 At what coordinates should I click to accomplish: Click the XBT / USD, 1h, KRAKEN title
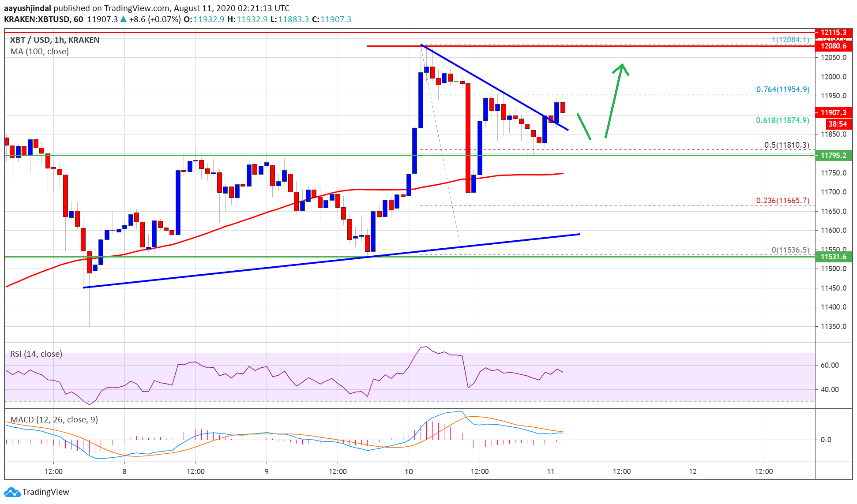(55, 40)
